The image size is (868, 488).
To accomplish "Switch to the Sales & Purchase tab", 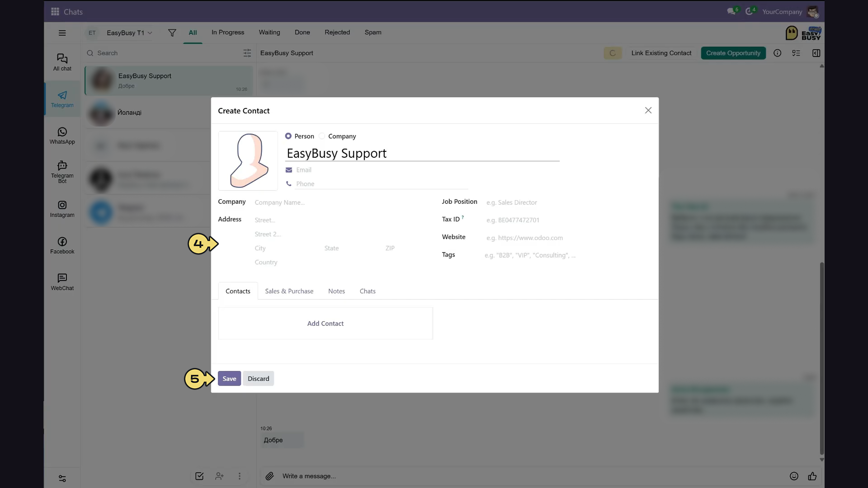I will 289,291.
